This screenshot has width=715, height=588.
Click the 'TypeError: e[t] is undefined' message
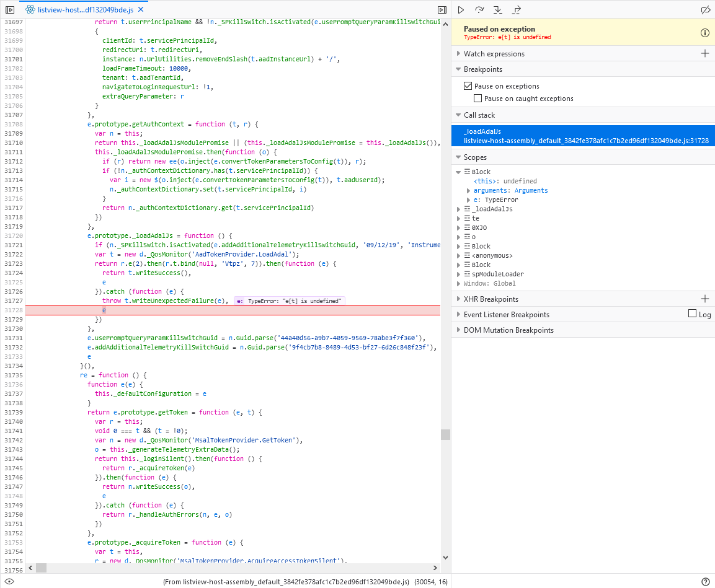click(507, 37)
